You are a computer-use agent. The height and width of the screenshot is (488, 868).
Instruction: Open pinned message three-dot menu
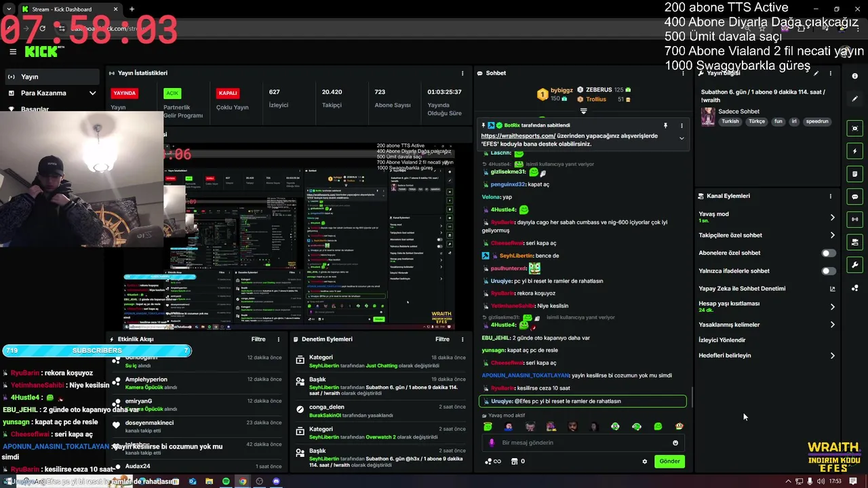point(682,125)
